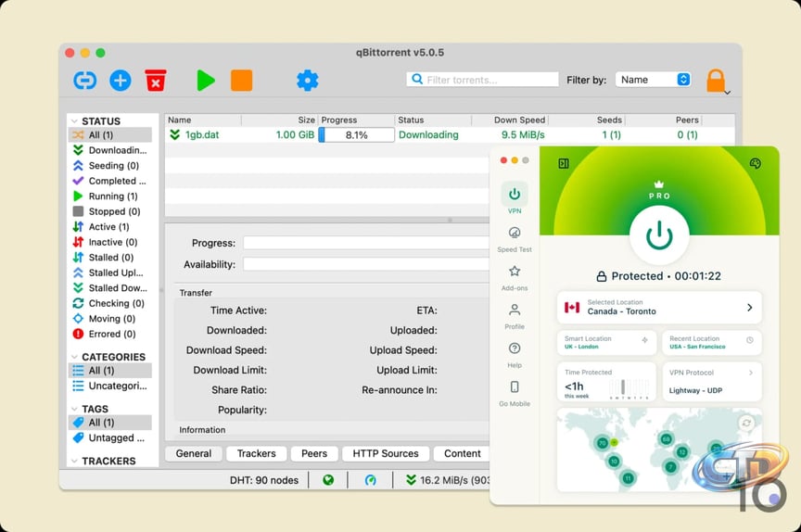Click the download speed 16.2 MiB/s indicator
801x532 pixels.
[448, 480]
